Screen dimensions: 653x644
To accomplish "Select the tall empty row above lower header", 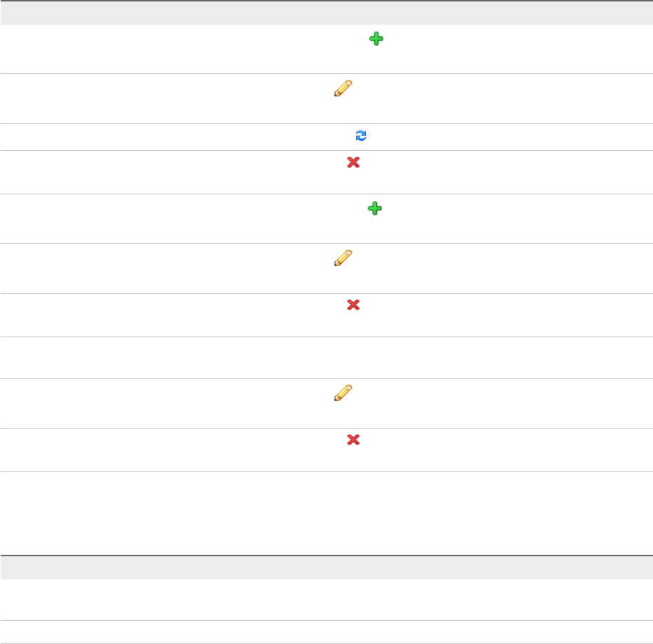I will point(326,513).
